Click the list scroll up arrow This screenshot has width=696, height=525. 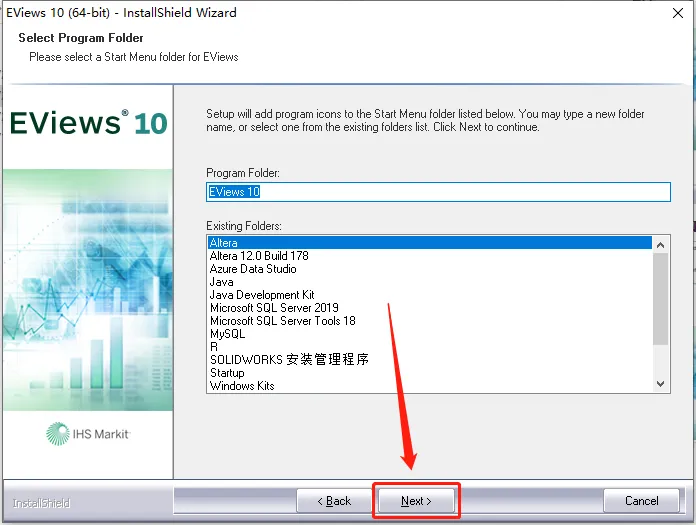coord(660,245)
